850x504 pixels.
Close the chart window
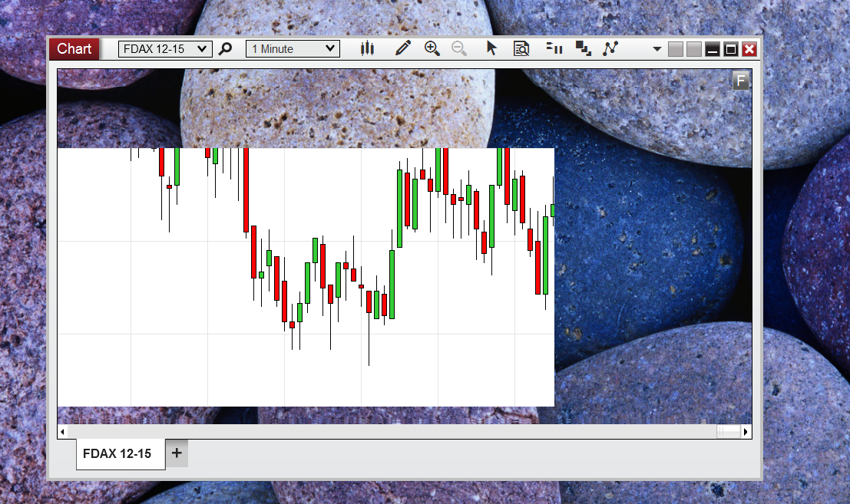[749, 50]
